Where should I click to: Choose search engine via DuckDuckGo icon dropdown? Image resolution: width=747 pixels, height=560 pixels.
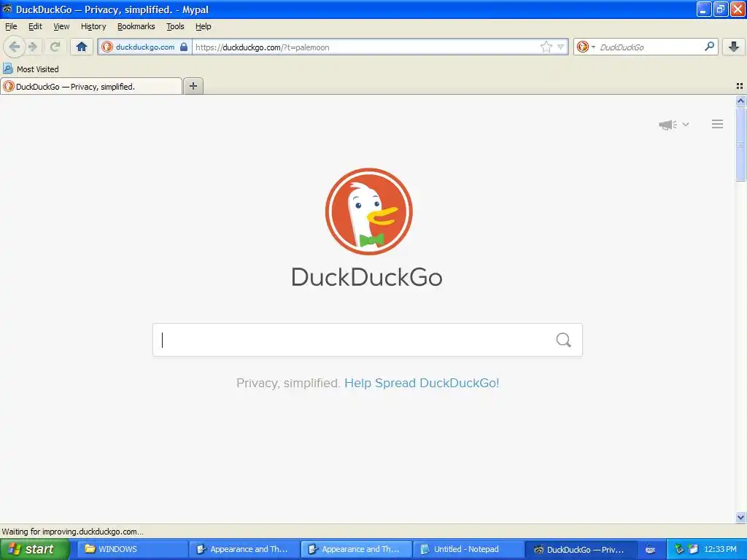(x=586, y=47)
